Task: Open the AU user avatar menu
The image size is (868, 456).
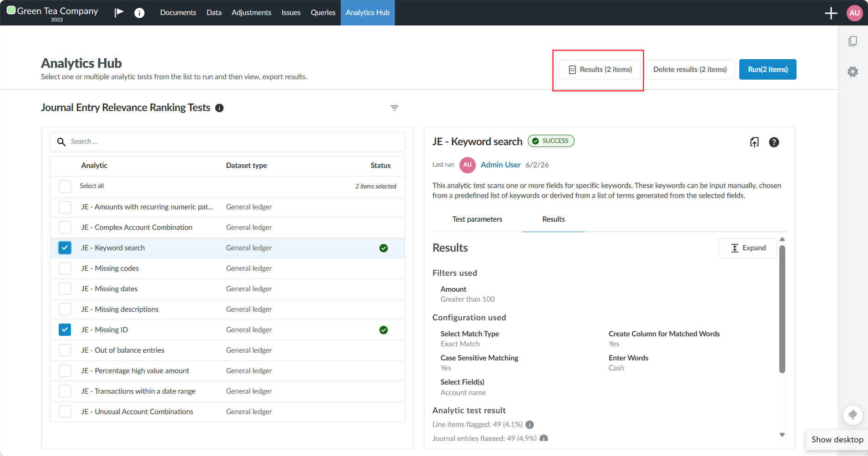Action: tap(854, 13)
